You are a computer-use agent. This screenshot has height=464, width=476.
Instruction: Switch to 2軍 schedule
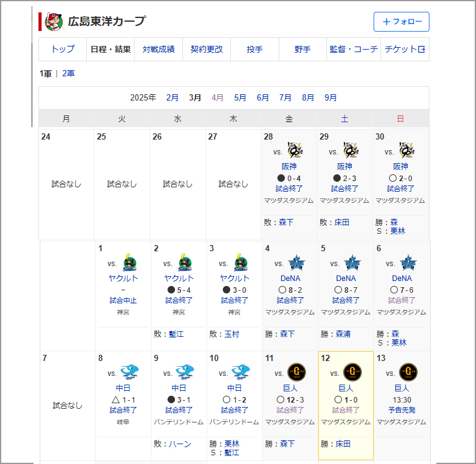coord(68,73)
